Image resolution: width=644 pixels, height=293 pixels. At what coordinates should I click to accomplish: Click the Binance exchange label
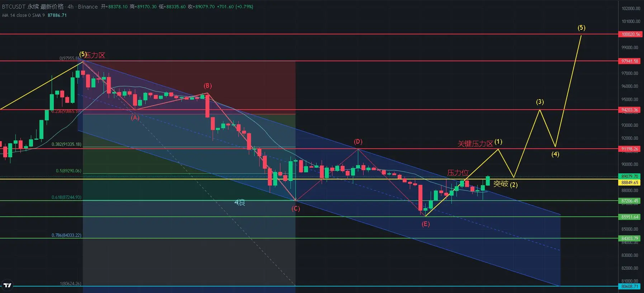click(x=88, y=6)
